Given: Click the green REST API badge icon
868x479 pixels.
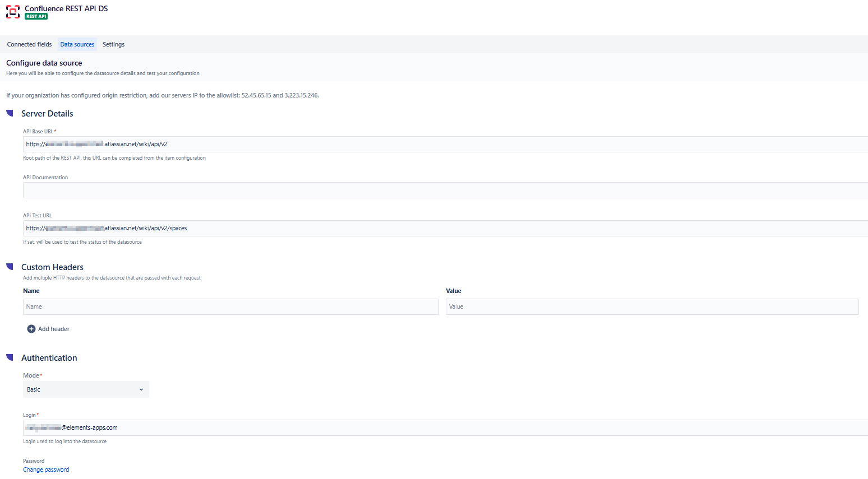Looking at the screenshot, I should [36, 16].
